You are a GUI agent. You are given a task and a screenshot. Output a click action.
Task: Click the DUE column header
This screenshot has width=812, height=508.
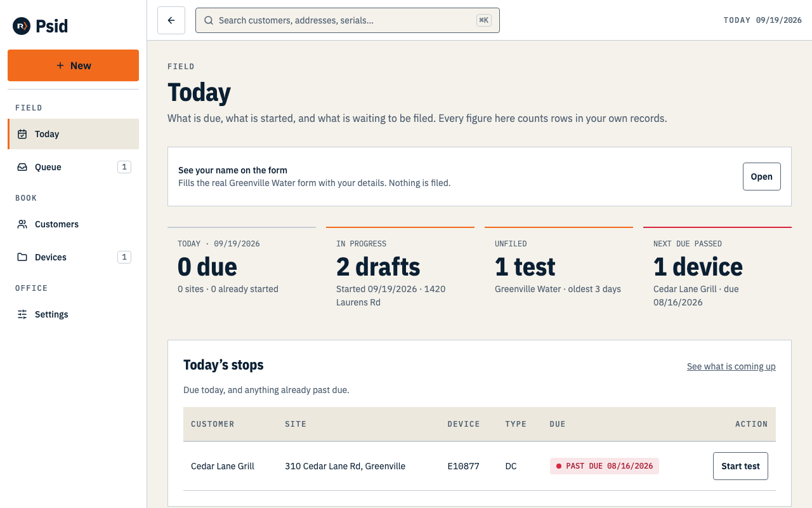pyautogui.click(x=558, y=424)
